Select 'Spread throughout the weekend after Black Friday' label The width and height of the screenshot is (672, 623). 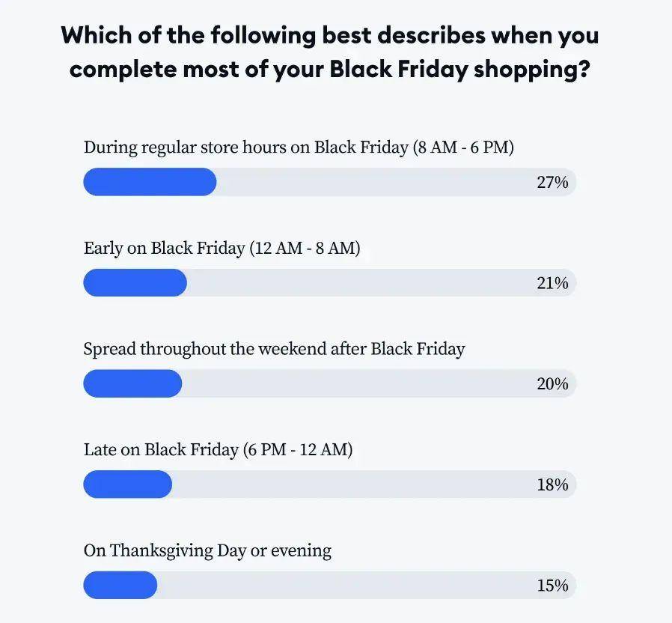pyautogui.click(x=275, y=349)
